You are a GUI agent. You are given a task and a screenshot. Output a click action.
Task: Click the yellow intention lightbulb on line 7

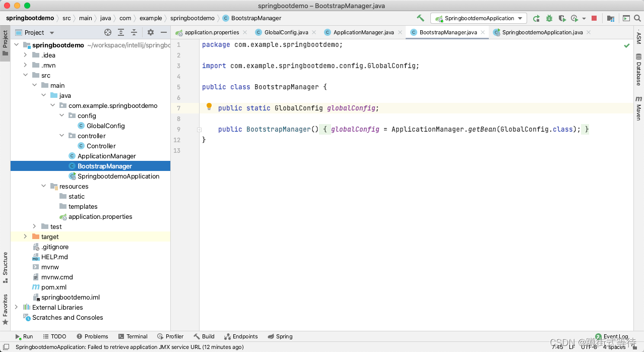pyautogui.click(x=209, y=107)
